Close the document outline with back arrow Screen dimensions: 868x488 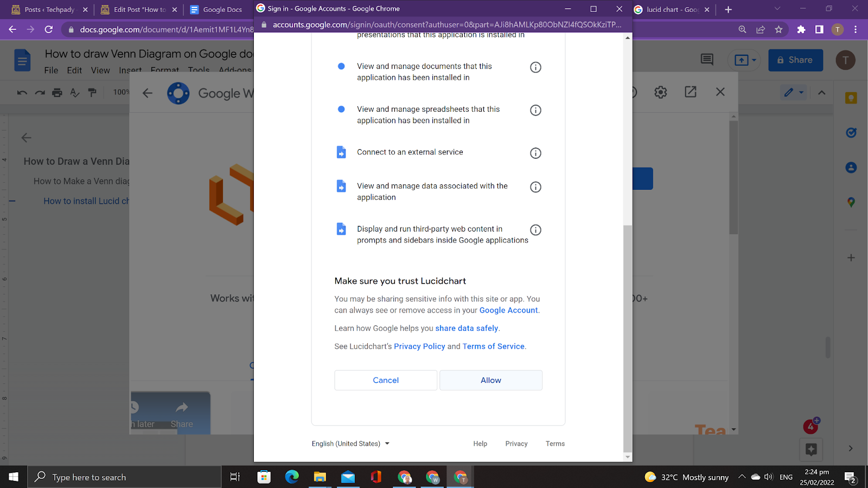tap(26, 138)
